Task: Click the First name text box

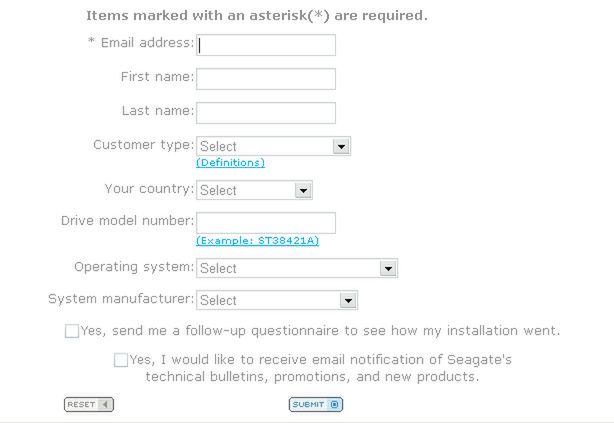Action: [266, 79]
